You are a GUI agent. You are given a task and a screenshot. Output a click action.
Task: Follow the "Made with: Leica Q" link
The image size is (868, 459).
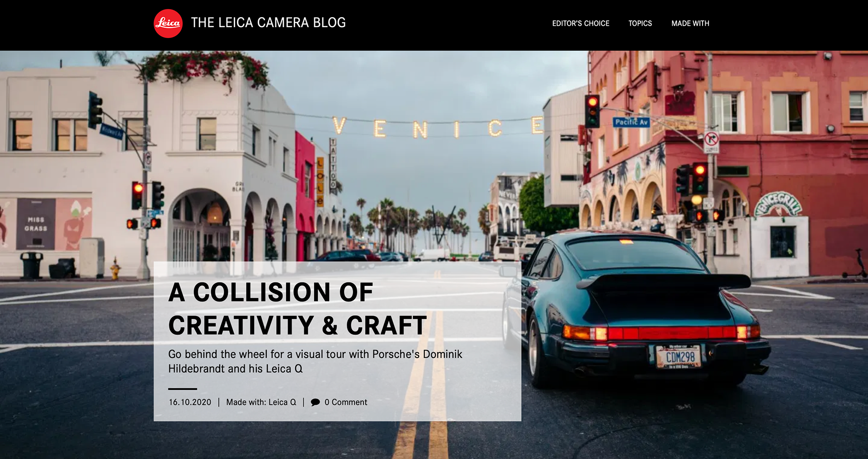tap(261, 402)
